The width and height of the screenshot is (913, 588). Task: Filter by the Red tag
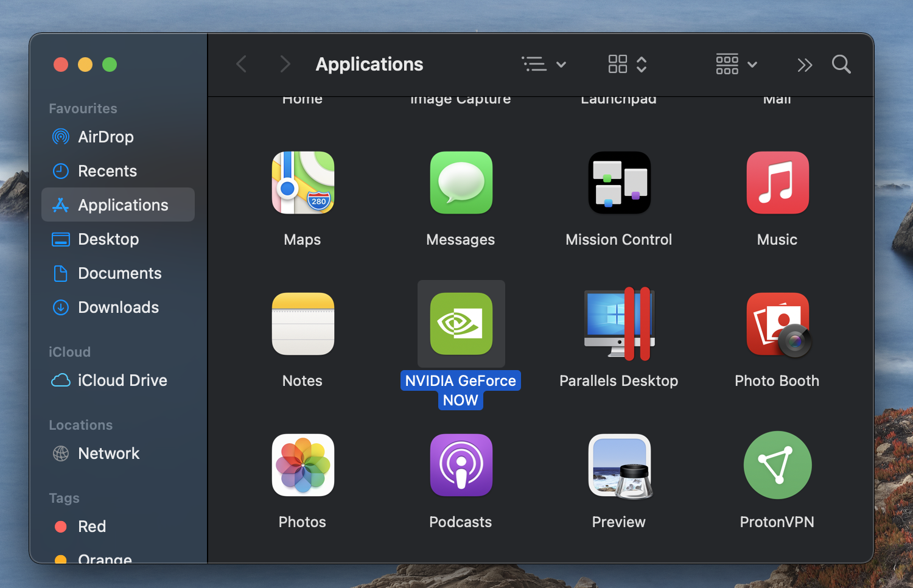(x=118, y=527)
